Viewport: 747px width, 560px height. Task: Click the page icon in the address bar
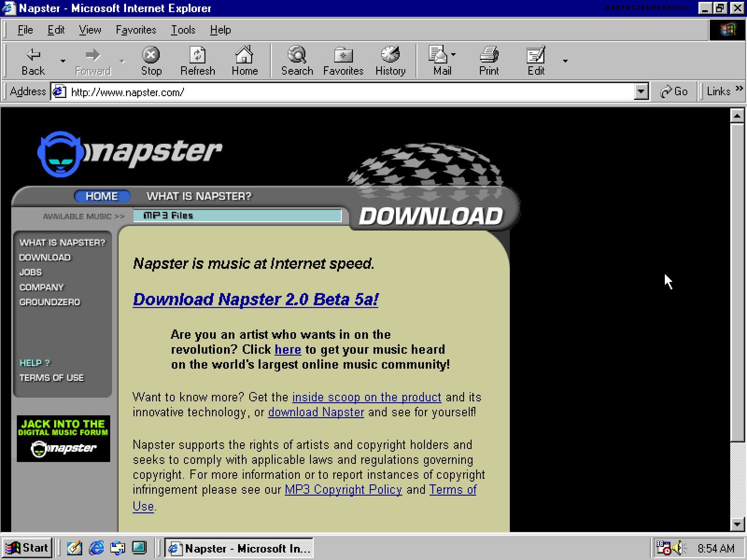pyautogui.click(x=59, y=92)
